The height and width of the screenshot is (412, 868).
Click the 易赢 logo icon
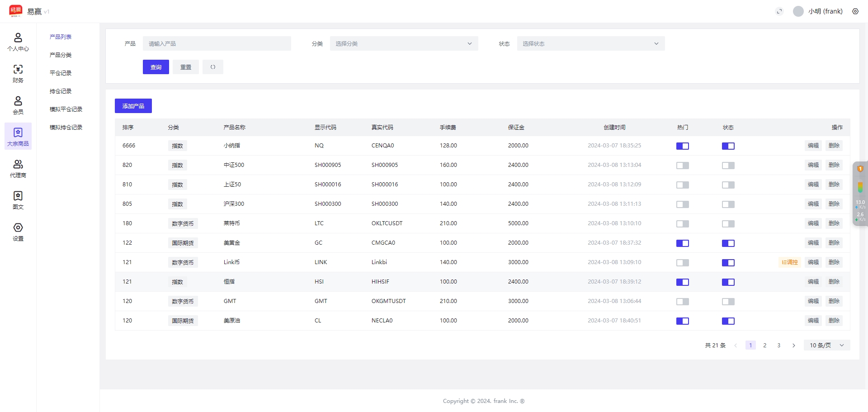click(x=16, y=11)
